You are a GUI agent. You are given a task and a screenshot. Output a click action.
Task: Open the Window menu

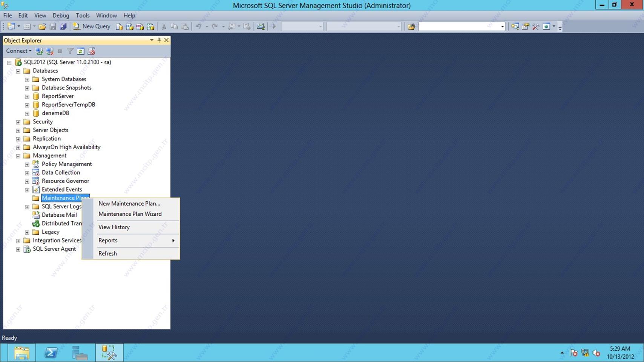click(x=106, y=15)
